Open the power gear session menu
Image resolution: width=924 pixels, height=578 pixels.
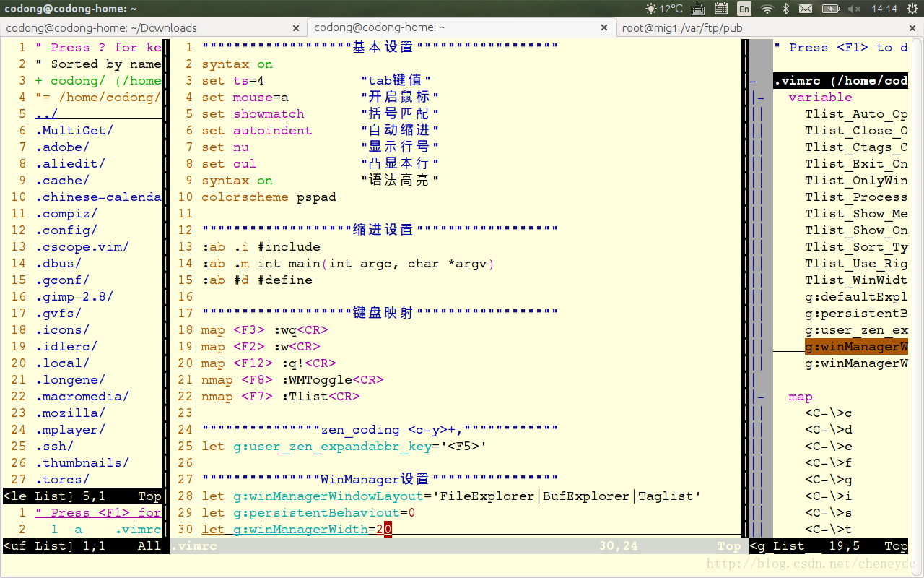point(912,9)
